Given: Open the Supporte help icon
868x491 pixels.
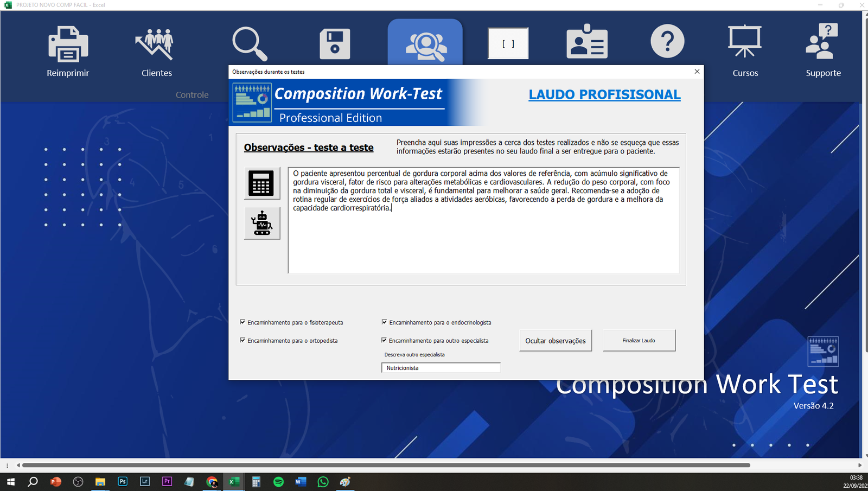Looking at the screenshot, I should [822, 42].
